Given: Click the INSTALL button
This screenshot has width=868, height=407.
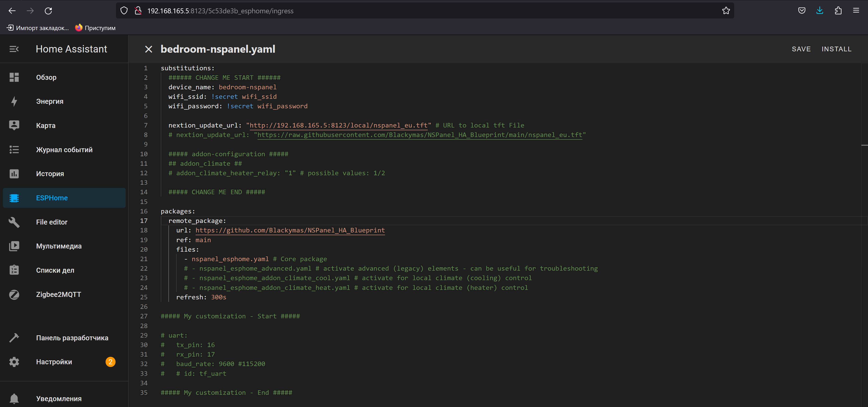Looking at the screenshot, I should (836, 49).
